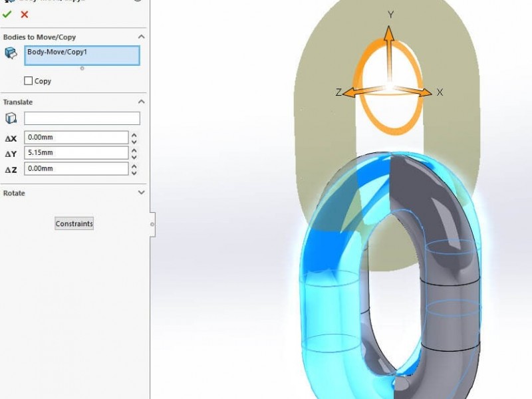Click the Delta X value field
Image resolution: width=532 pixels, height=399 pixels.
pyautogui.click(x=76, y=138)
